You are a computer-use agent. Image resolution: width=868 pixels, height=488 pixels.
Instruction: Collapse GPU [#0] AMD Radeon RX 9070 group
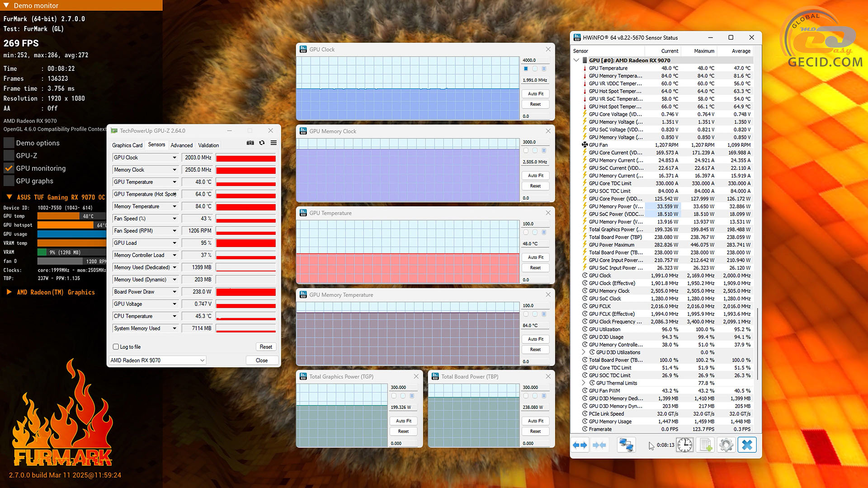tap(576, 60)
